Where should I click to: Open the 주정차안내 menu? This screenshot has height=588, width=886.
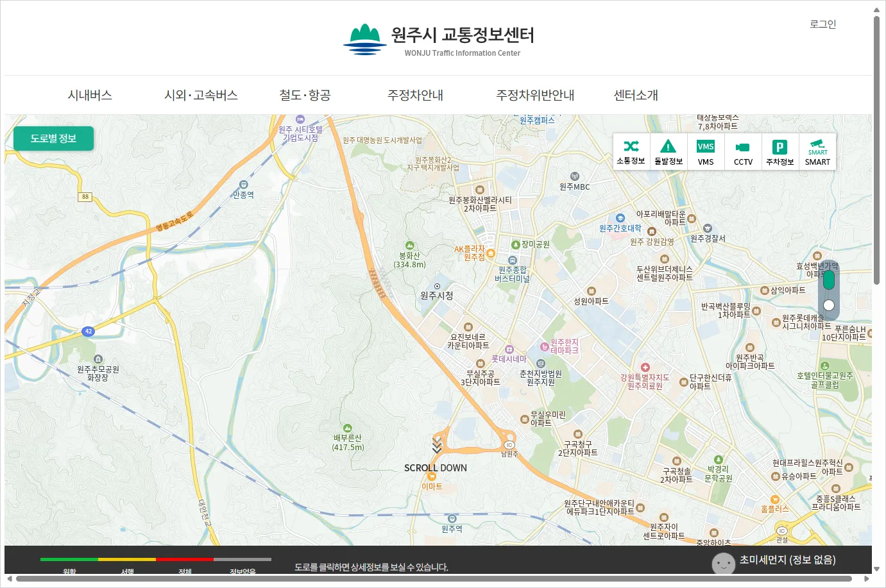(415, 95)
